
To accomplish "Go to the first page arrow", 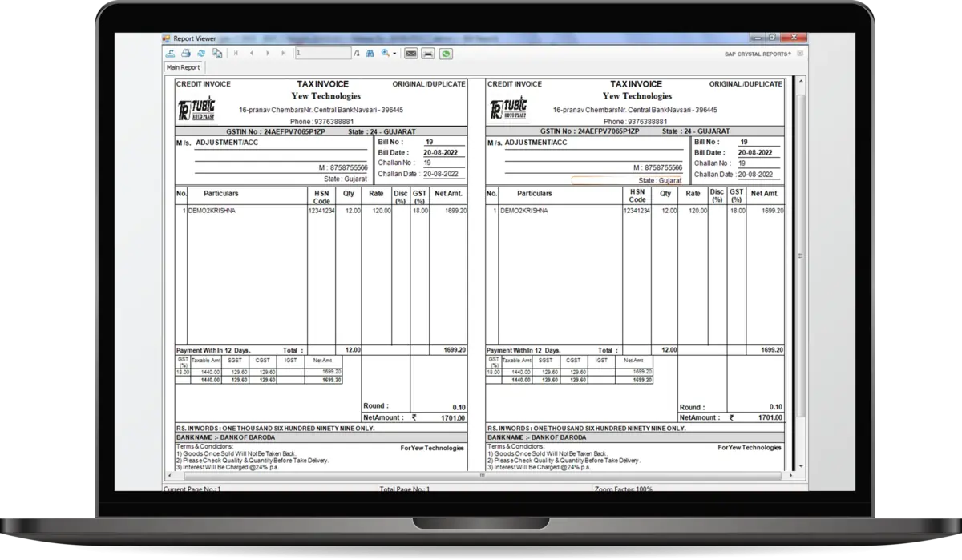I will [x=236, y=54].
